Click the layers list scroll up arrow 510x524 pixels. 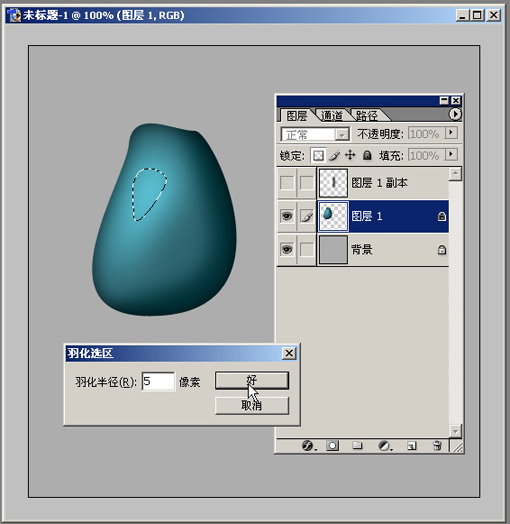(455, 174)
